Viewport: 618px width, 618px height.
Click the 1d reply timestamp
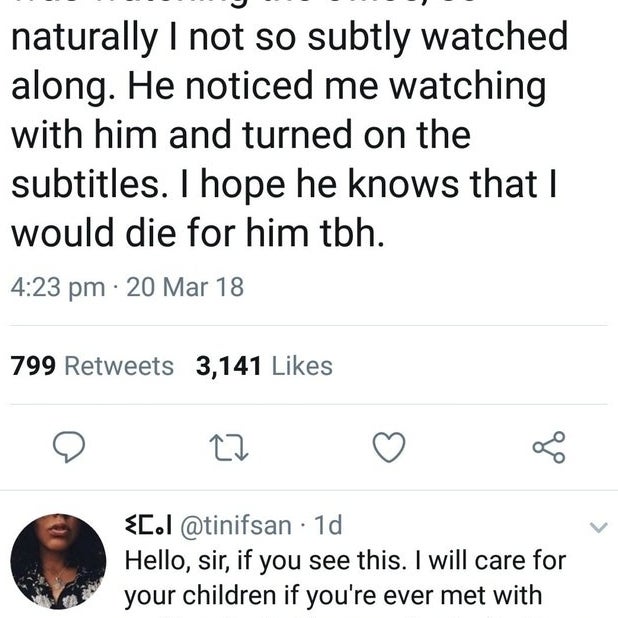pos(327,524)
